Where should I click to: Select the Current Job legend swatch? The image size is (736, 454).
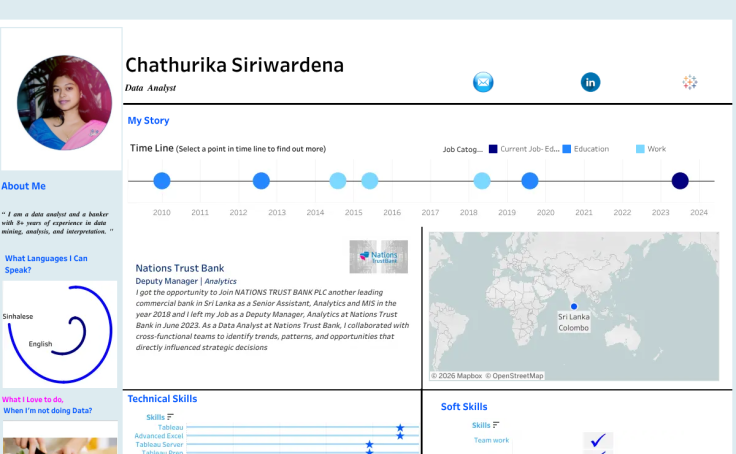(493, 149)
